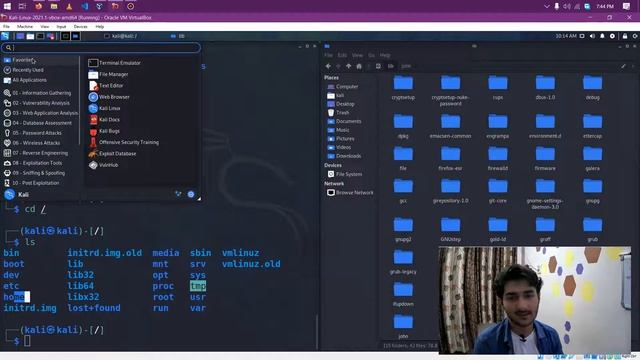Launch File Manager from the menu
The height and width of the screenshot is (360, 640).
[x=109, y=74]
